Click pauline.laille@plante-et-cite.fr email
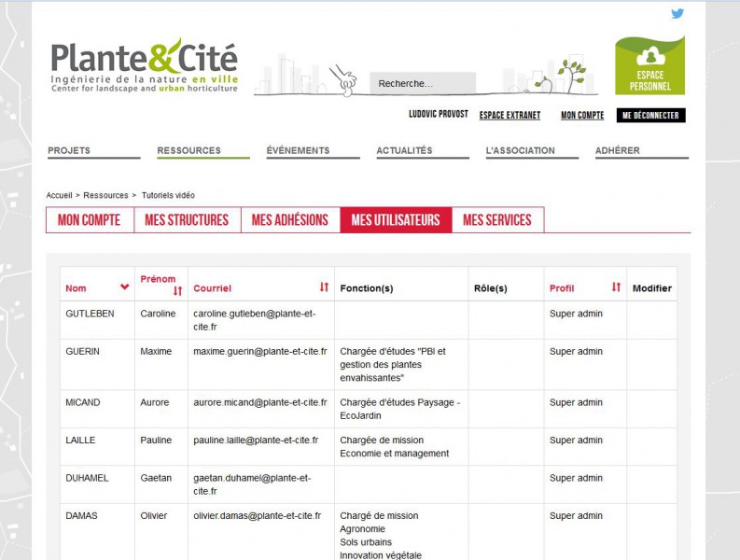This screenshot has height=560, width=740. coord(256,441)
